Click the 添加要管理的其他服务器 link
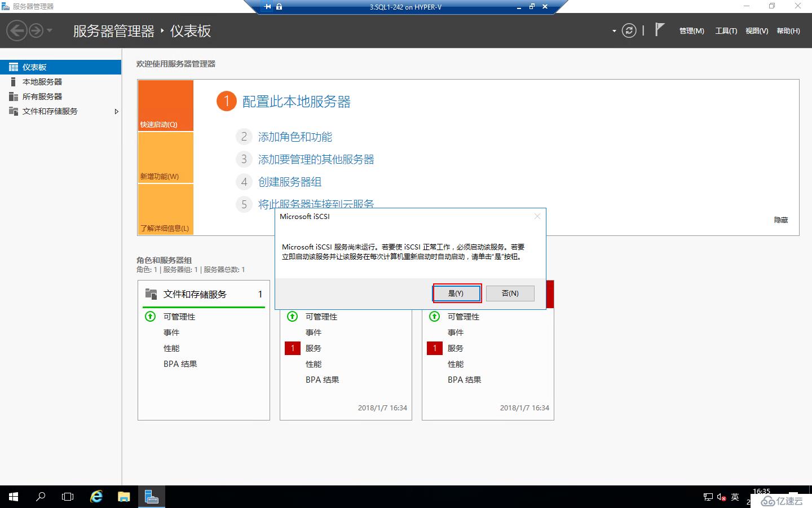 (x=316, y=159)
